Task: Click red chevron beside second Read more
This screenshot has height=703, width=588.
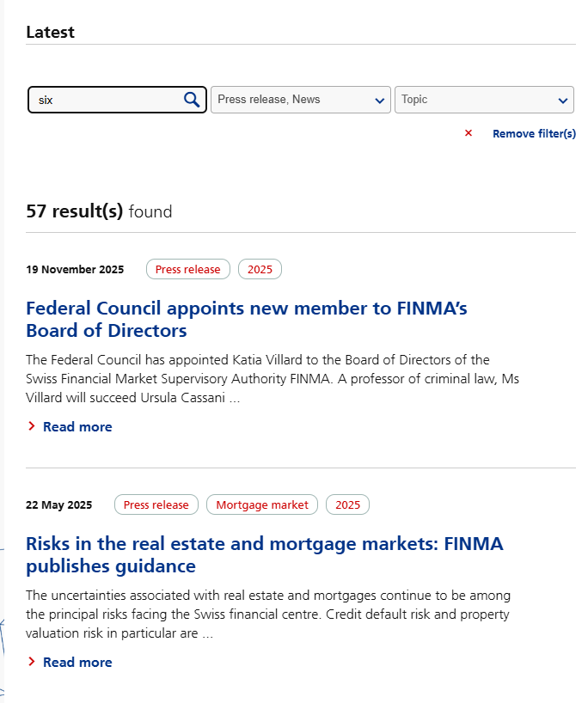Action: (32, 662)
